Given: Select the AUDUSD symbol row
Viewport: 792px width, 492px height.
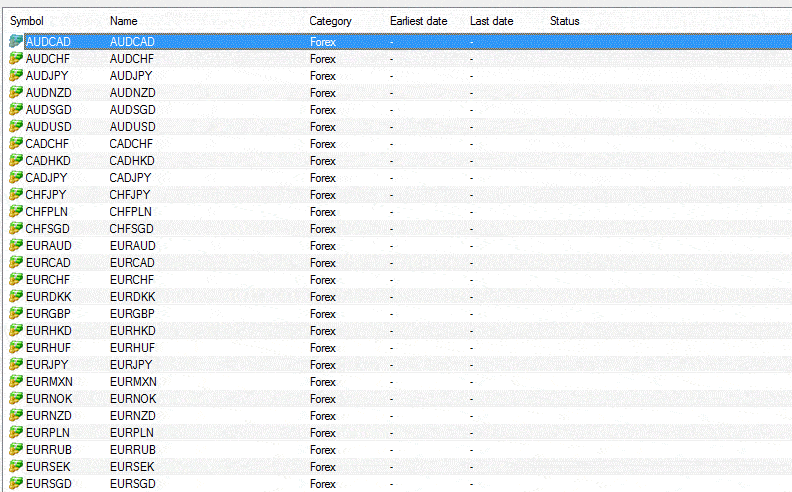Looking at the screenshot, I should pos(48,127).
